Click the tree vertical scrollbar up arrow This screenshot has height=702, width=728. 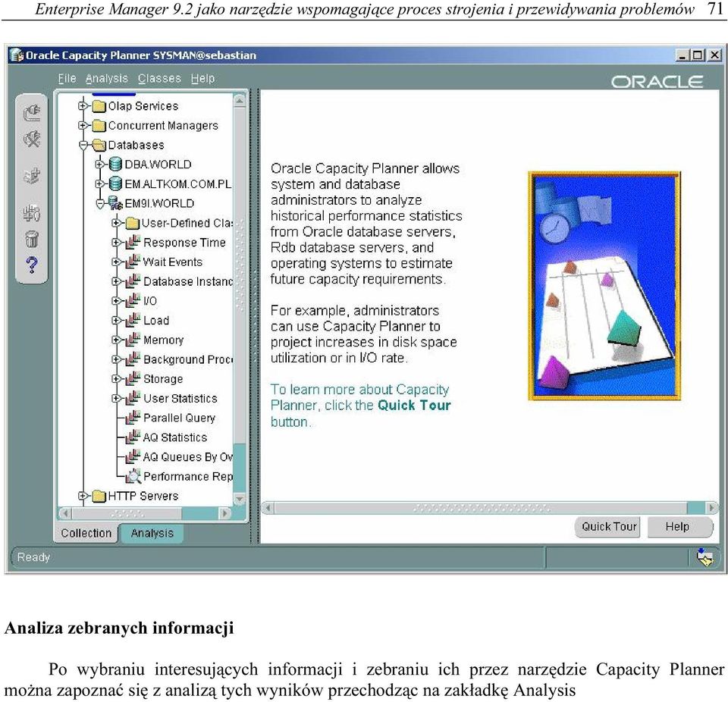coord(240,101)
